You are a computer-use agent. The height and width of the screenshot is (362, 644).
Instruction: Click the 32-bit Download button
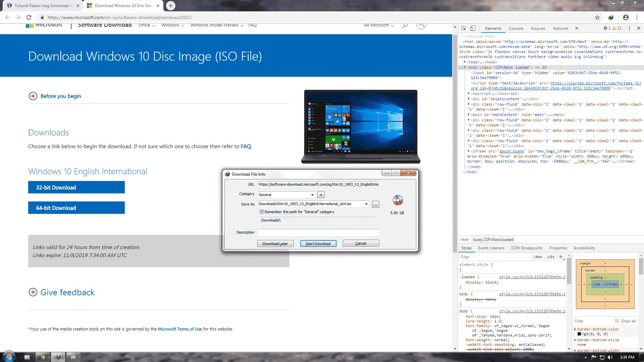click(76, 187)
